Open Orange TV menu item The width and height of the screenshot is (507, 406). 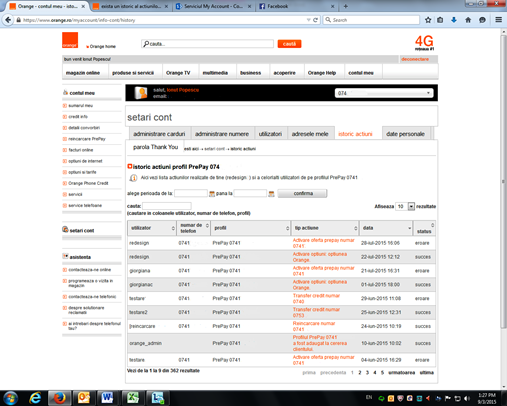click(178, 73)
